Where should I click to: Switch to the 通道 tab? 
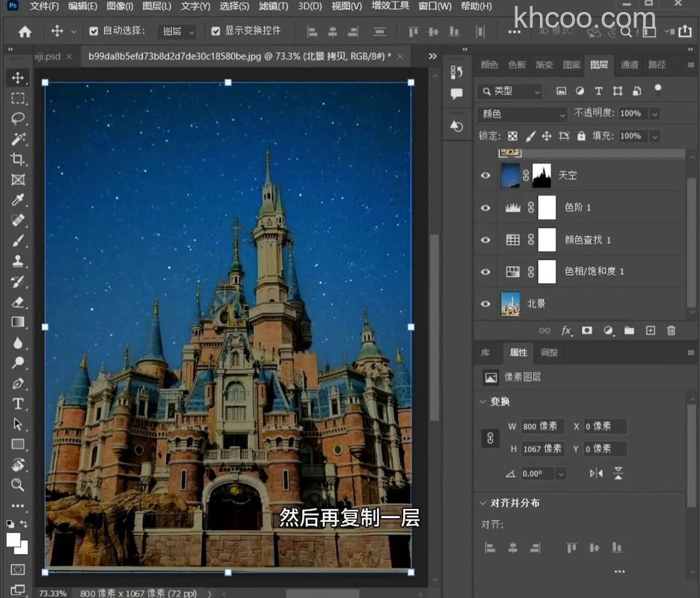[630, 65]
